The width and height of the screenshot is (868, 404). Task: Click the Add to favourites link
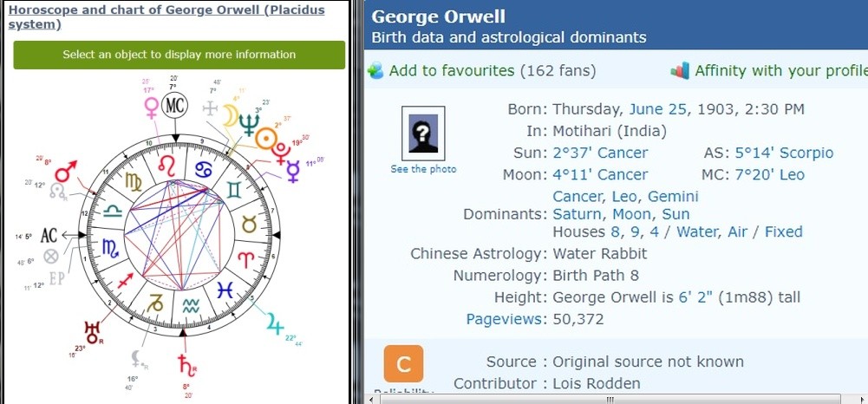click(452, 71)
